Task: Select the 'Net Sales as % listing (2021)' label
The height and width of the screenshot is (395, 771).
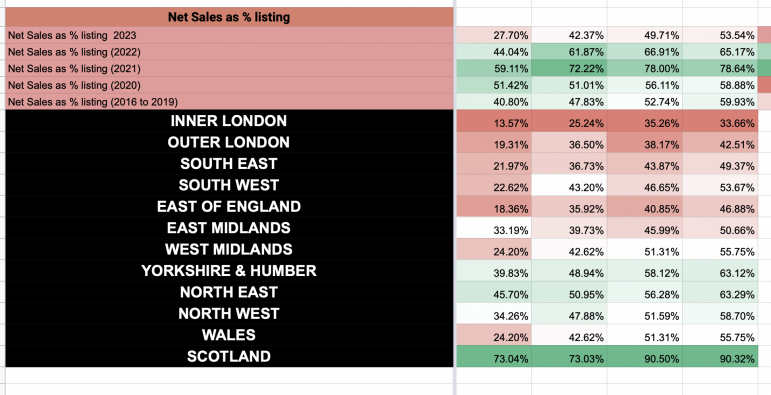Action: 229,68
